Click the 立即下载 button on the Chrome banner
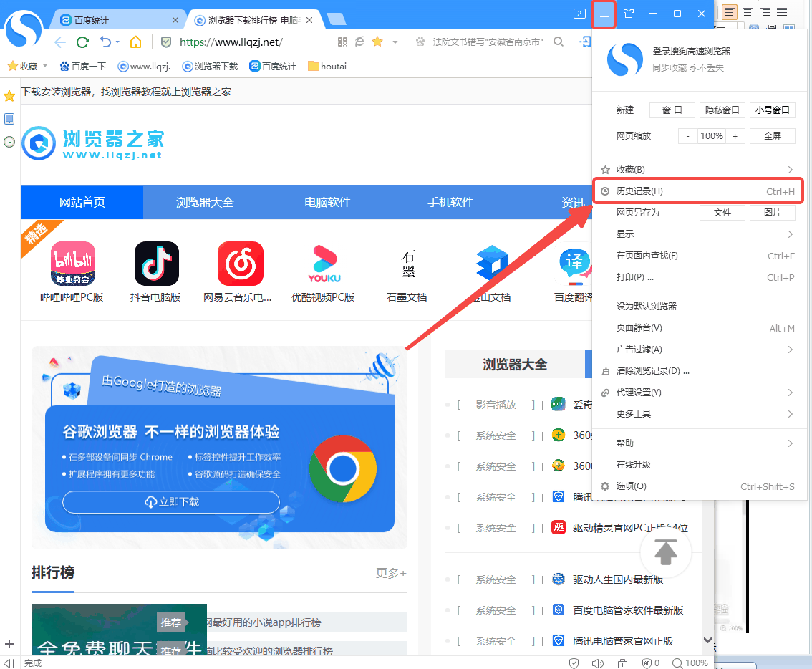 [x=171, y=502]
